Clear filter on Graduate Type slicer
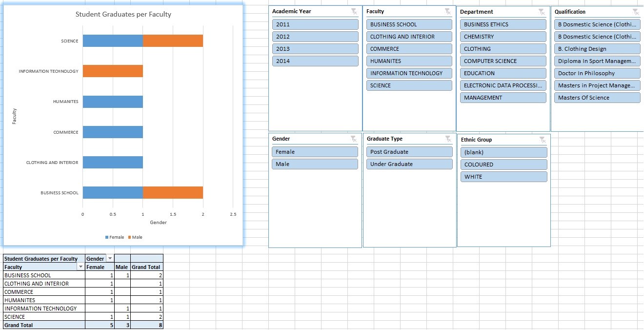 [448, 139]
